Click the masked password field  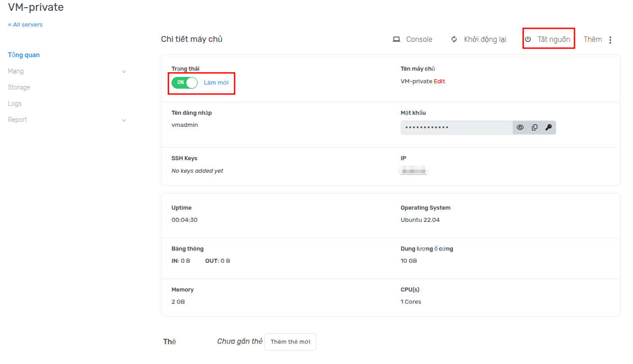point(456,127)
